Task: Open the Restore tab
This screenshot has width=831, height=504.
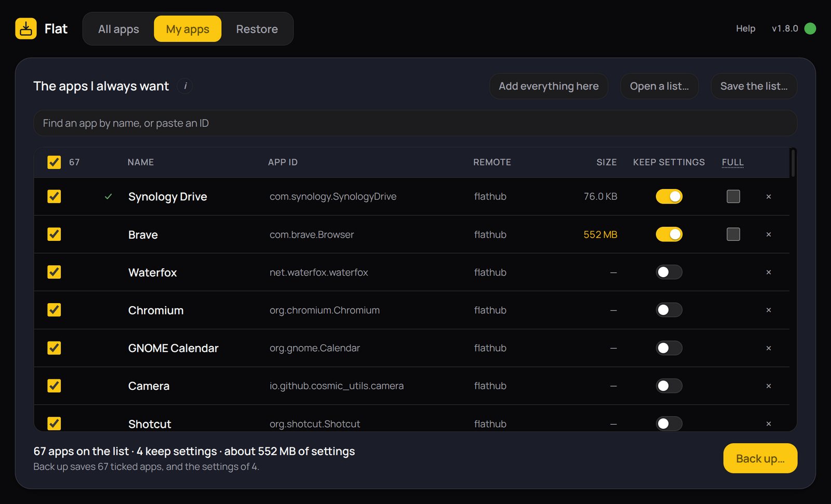Action: [x=257, y=29]
